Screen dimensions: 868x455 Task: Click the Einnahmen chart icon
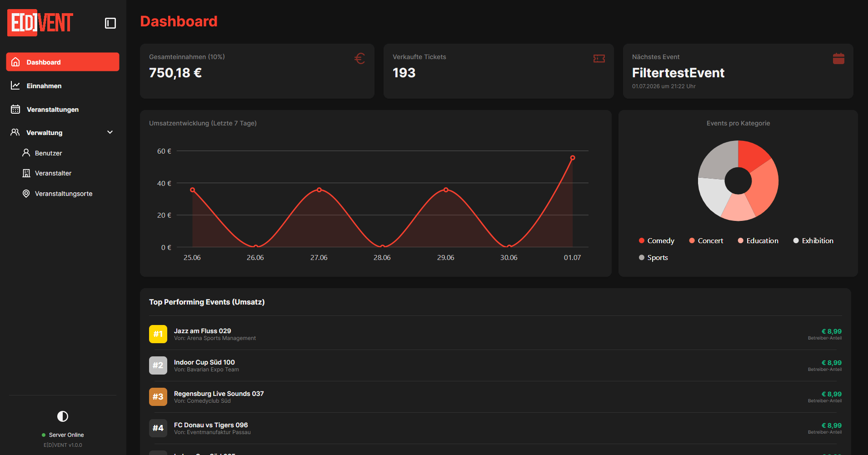tap(15, 85)
